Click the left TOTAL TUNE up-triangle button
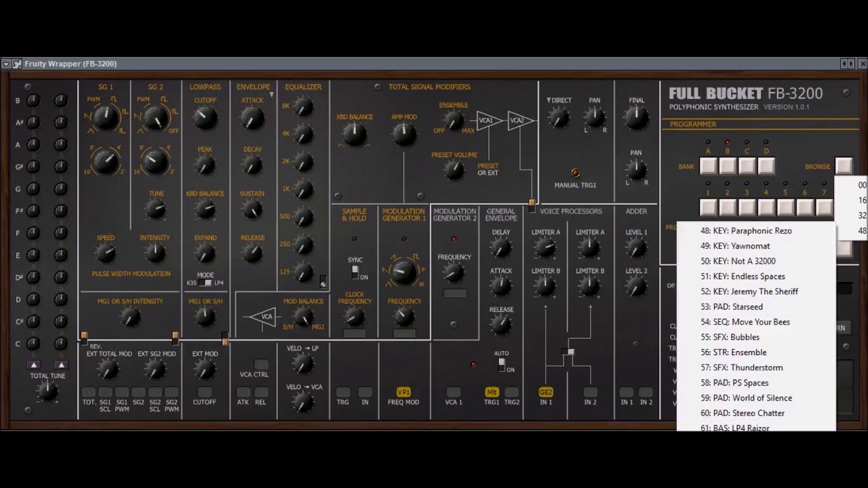This screenshot has height=488, width=868. [x=34, y=365]
